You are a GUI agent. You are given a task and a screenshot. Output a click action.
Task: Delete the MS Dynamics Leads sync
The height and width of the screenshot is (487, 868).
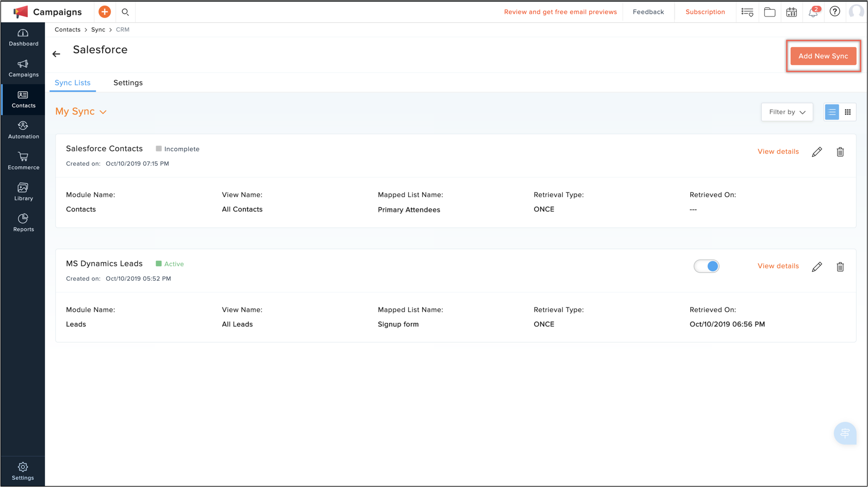pyautogui.click(x=840, y=267)
